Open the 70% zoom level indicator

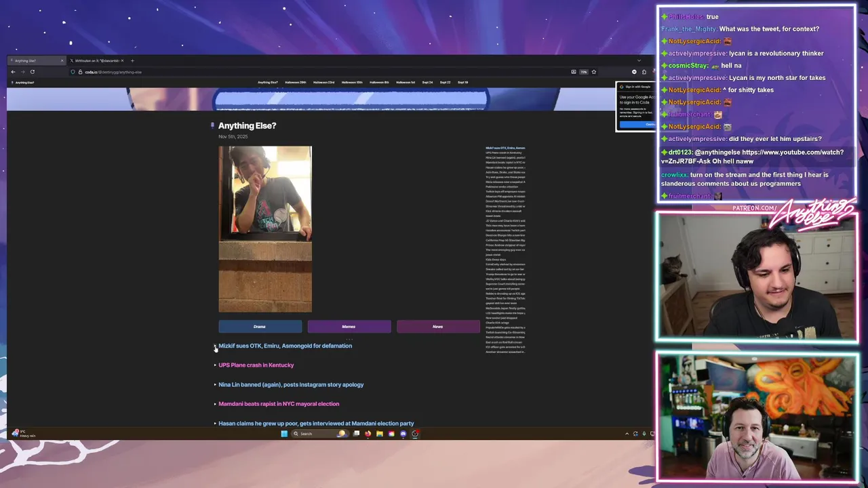[x=584, y=72]
